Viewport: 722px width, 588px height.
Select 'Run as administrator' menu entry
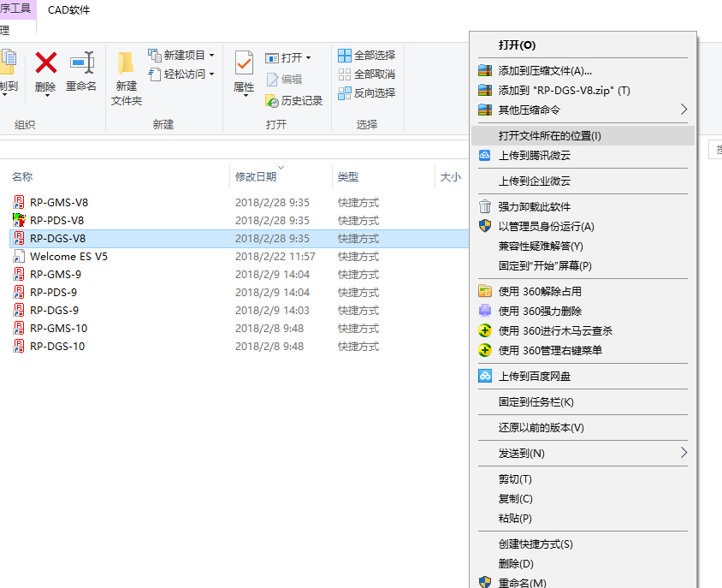(546, 226)
